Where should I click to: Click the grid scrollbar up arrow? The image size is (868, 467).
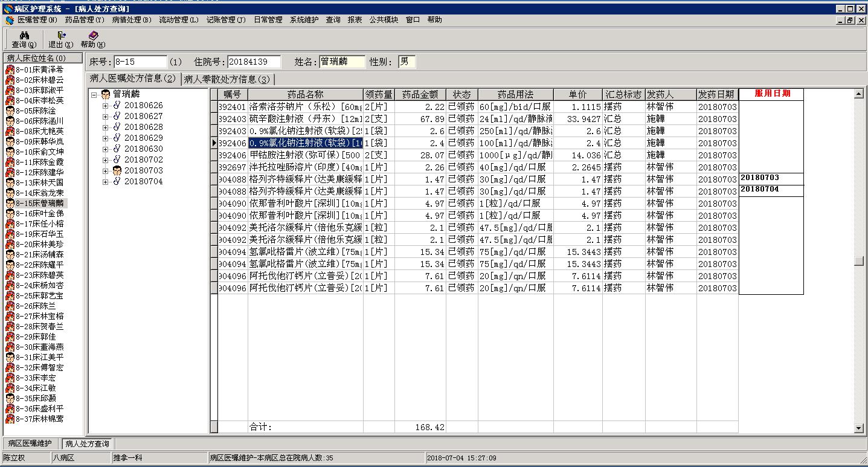pos(859,94)
